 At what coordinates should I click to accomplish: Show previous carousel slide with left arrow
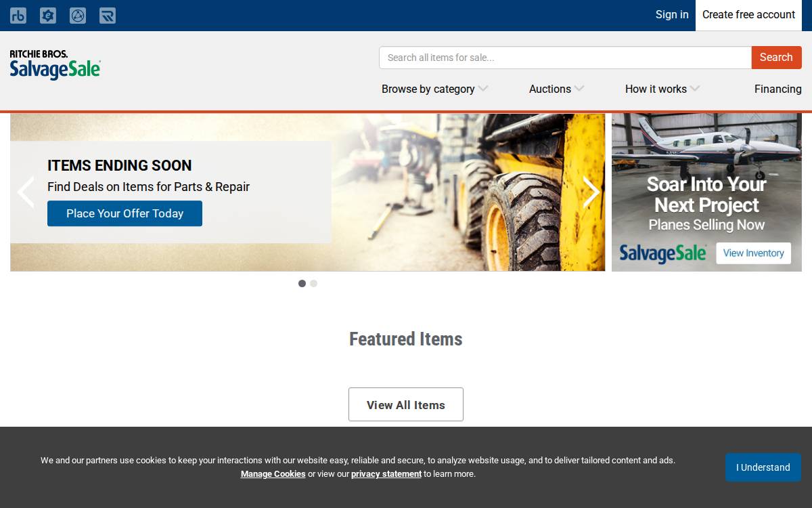(26, 192)
